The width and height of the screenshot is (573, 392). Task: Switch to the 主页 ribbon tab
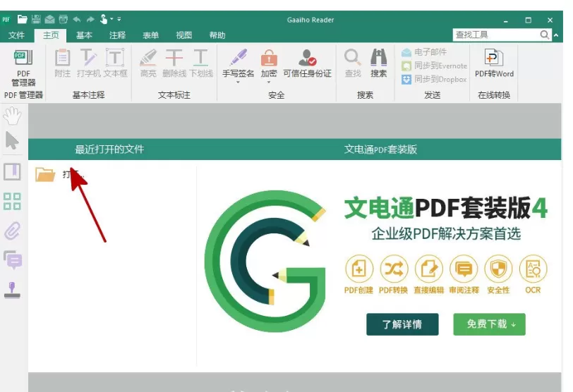tap(51, 35)
